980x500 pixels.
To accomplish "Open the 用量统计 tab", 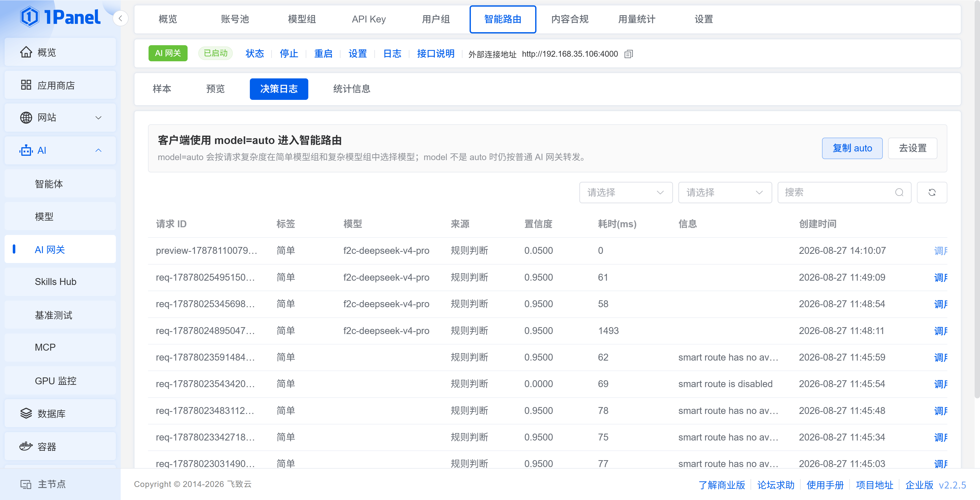I will pyautogui.click(x=636, y=19).
